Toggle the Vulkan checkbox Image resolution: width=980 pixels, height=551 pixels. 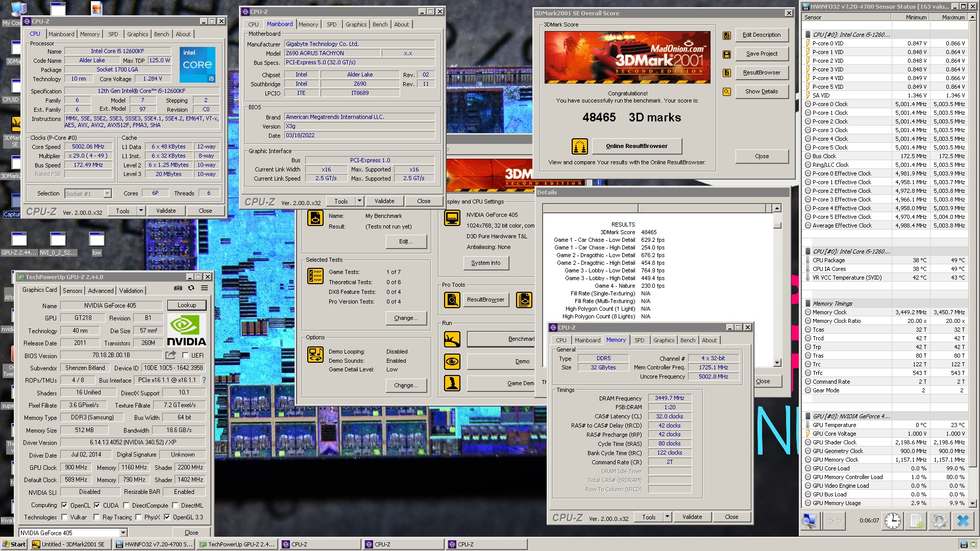(64, 517)
